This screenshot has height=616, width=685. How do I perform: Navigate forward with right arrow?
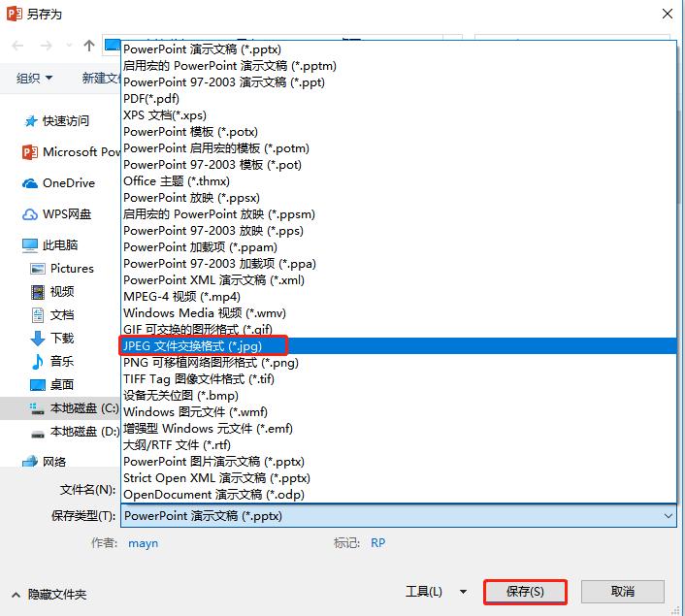(x=46, y=46)
